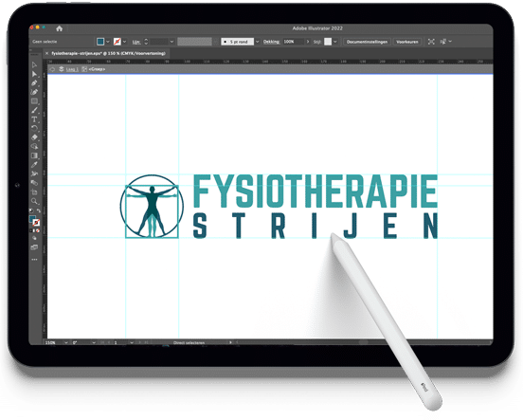Click the Stijl style swatch
The height and width of the screenshot is (420, 523).
pyautogui.click(x=328, y=42)
